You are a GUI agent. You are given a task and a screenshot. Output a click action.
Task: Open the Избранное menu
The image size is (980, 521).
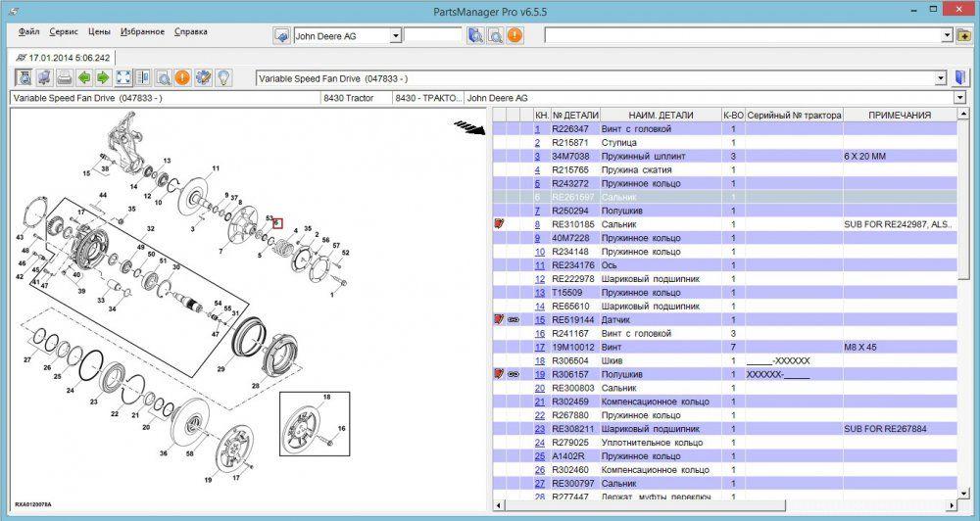pyautogui.click(x=144, y=31)
